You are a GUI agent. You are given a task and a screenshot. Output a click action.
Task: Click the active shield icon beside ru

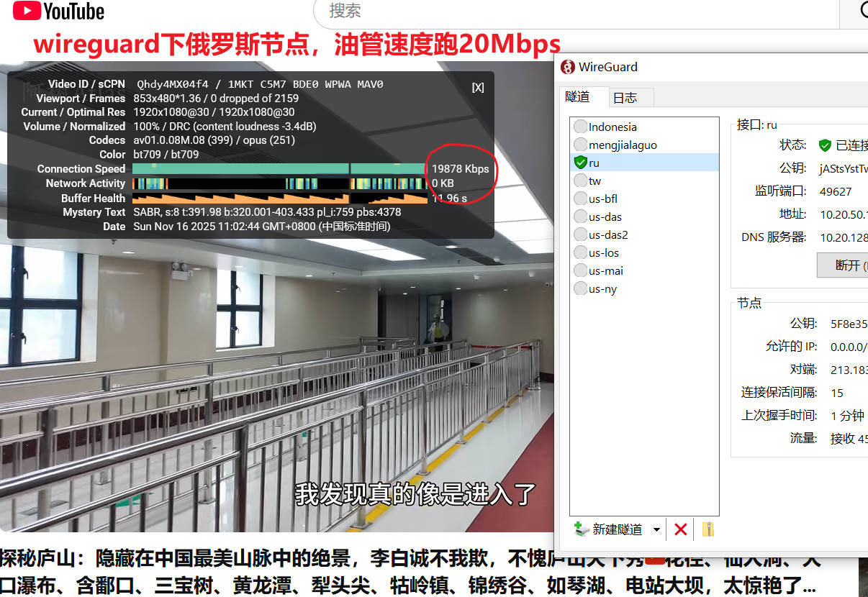(x=580, y=163)
